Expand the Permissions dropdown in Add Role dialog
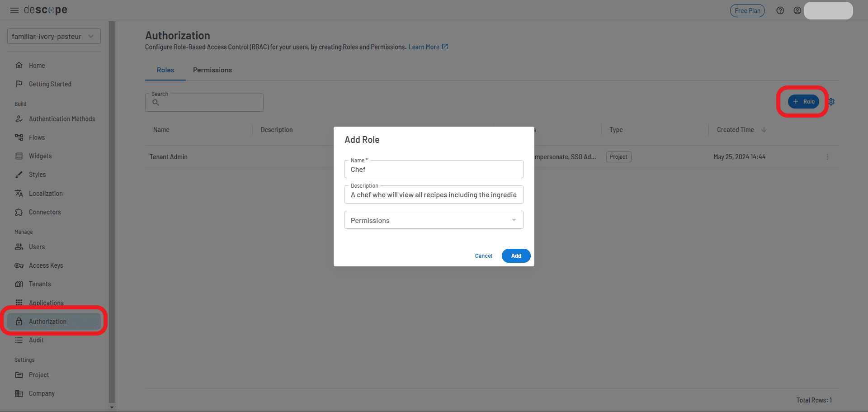This screenshot has height=412, width=868. click(514, 220)
